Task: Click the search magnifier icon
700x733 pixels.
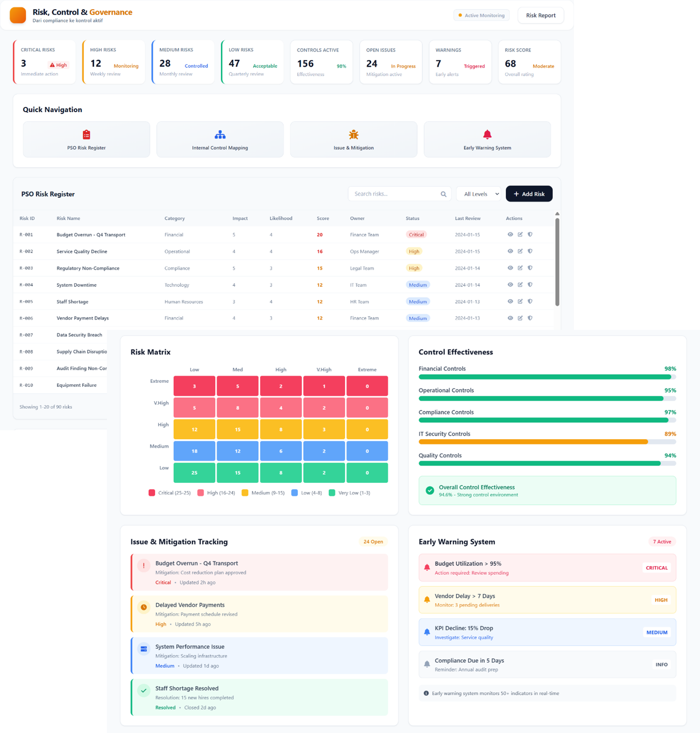Action: [x=443, y=194]
